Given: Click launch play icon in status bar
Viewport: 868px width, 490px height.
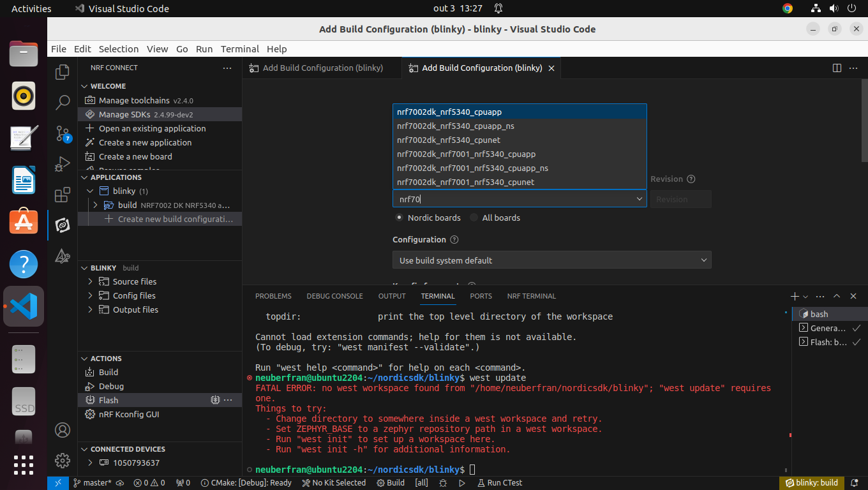Looking at the screenshot, I should point(461,483).
